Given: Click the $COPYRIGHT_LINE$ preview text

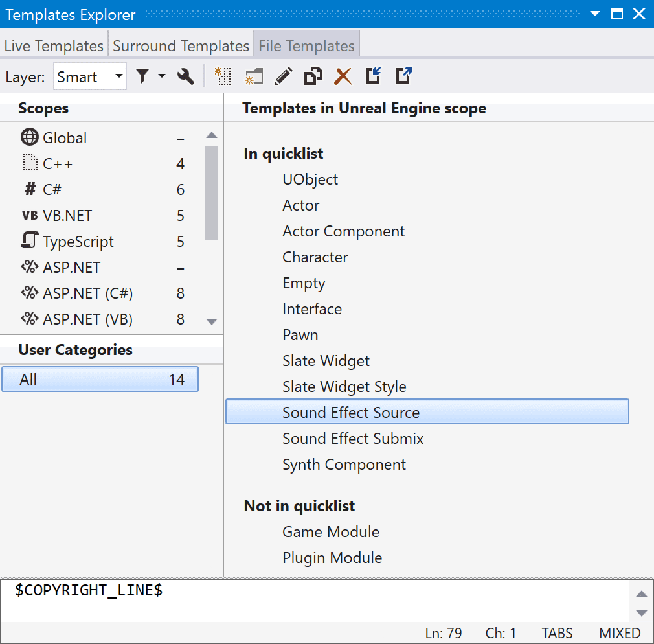Looking at the screenshot, I should 89,590.
